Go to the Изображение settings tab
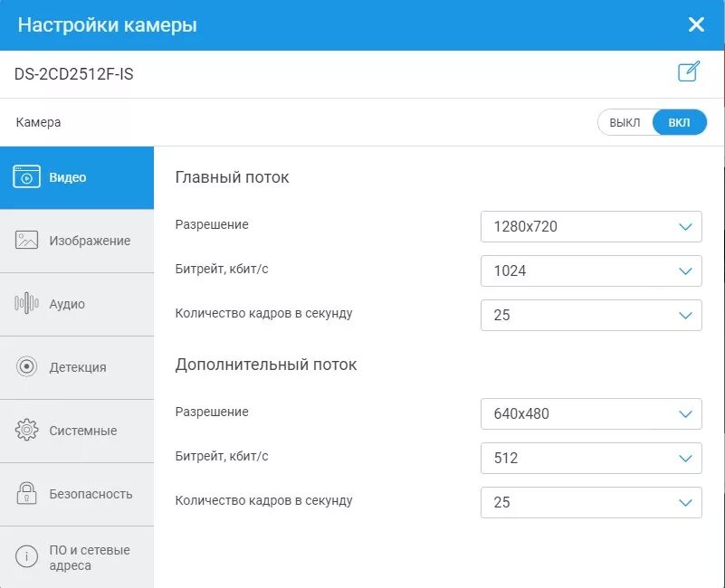This screenshot has width=725, height=588. 89,241
